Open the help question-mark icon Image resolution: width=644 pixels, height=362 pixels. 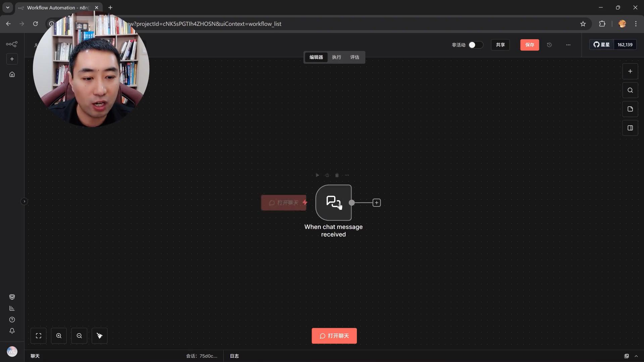(x=12, y=319)
